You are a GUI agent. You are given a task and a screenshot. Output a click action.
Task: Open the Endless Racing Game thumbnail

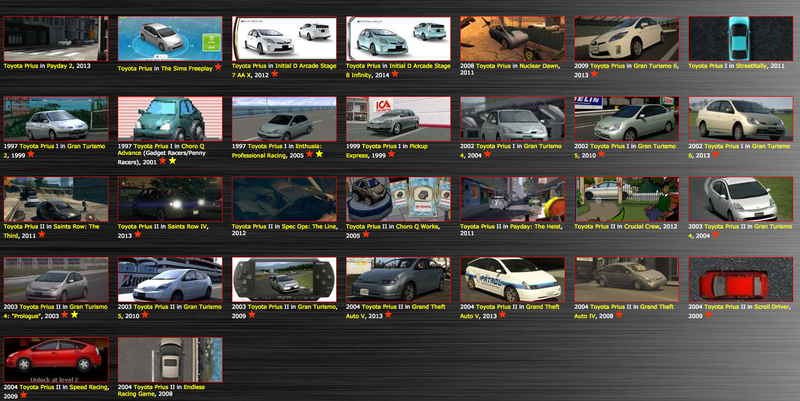[170, 360]
